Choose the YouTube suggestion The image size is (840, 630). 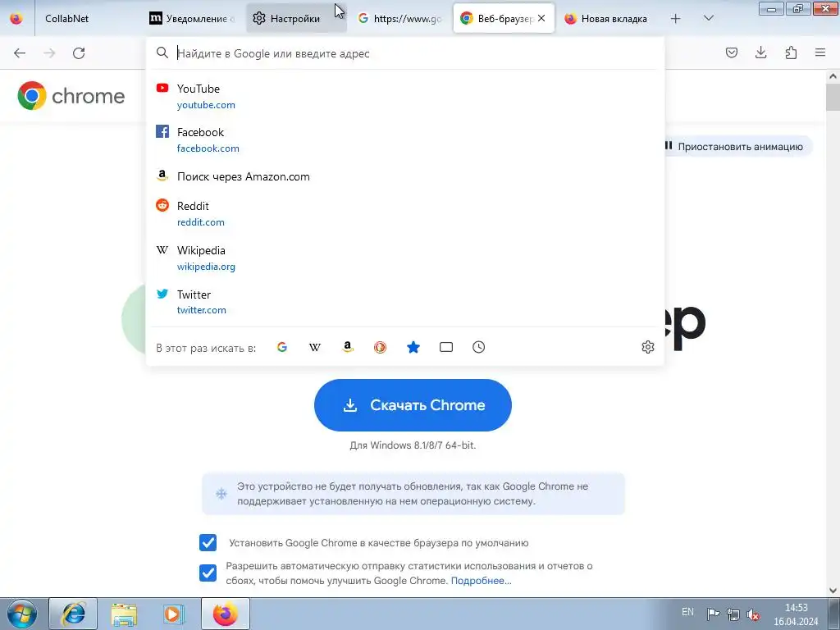(x=405, y=97)
